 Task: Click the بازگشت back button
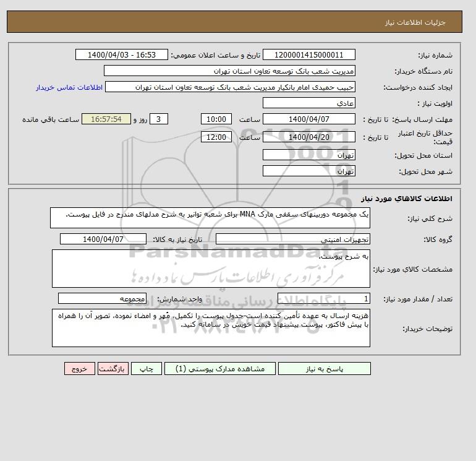click(113, 369)
